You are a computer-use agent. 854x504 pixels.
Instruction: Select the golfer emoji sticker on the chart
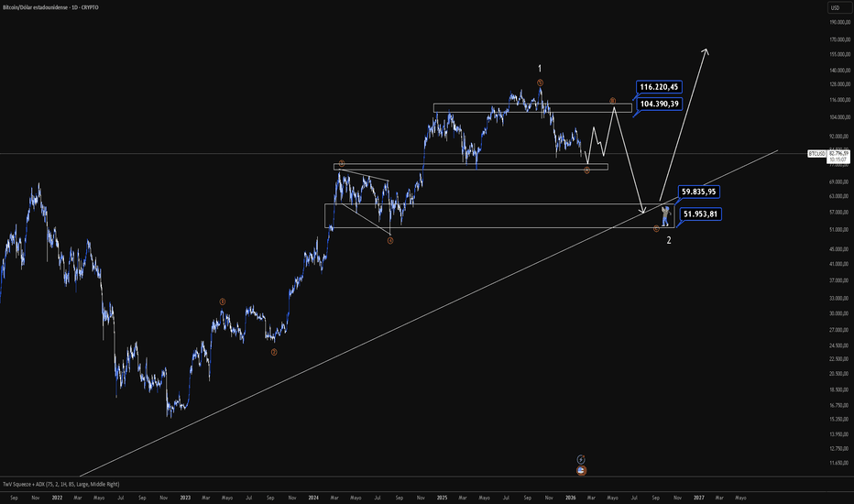tap(665, 215)
